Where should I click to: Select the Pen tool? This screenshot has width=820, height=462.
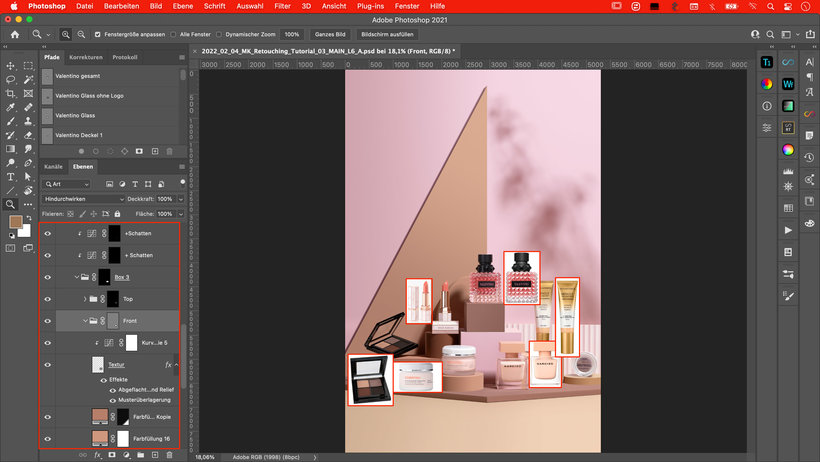click(28, 163)
